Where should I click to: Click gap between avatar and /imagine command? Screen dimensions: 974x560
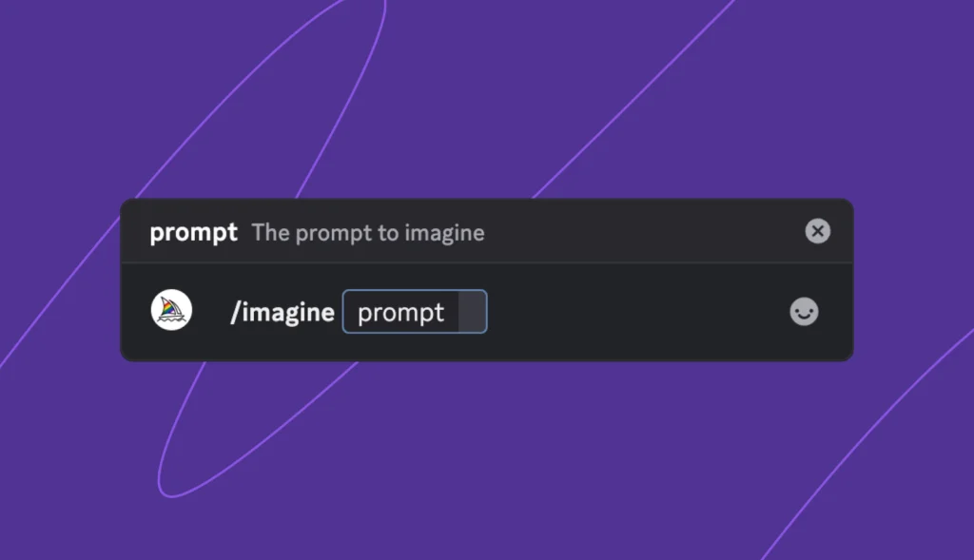point(211,312)
